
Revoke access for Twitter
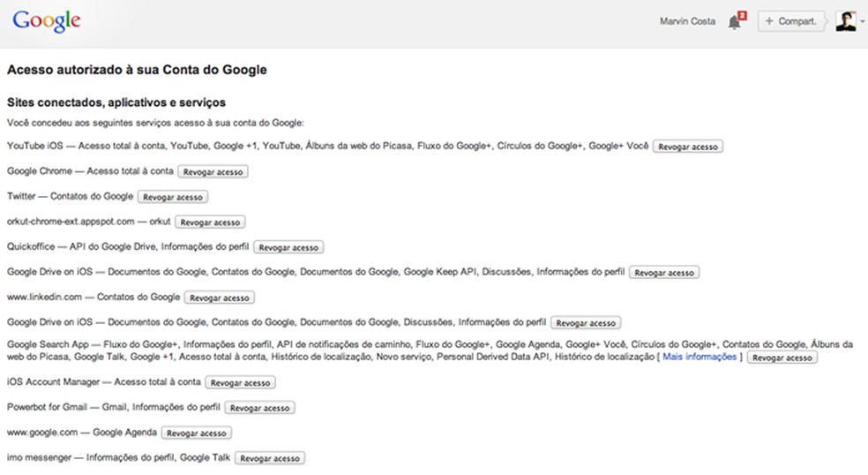tap(173, 197)
